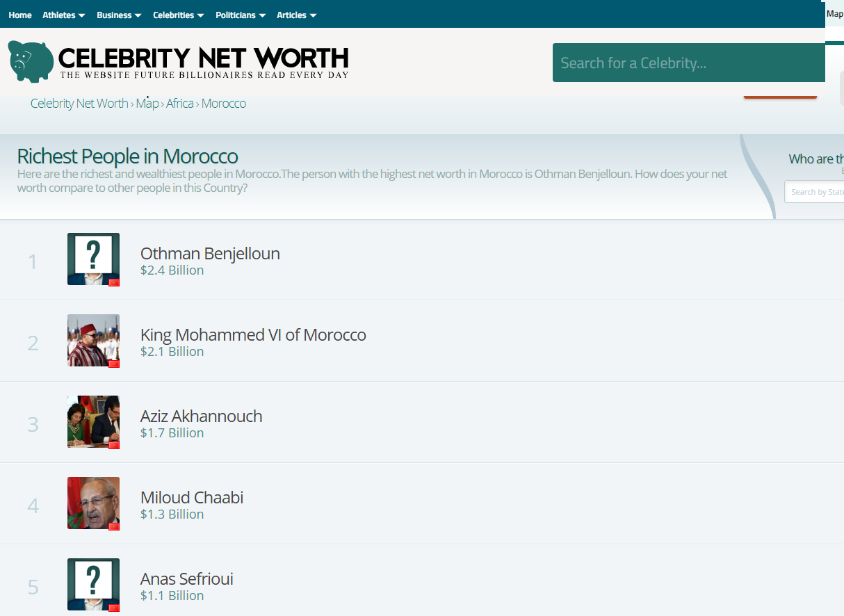Go to Celebrity Net Worth breadcrumb link
The height and width of the screenshot is (616, 844).
click(x=79, y=104)
